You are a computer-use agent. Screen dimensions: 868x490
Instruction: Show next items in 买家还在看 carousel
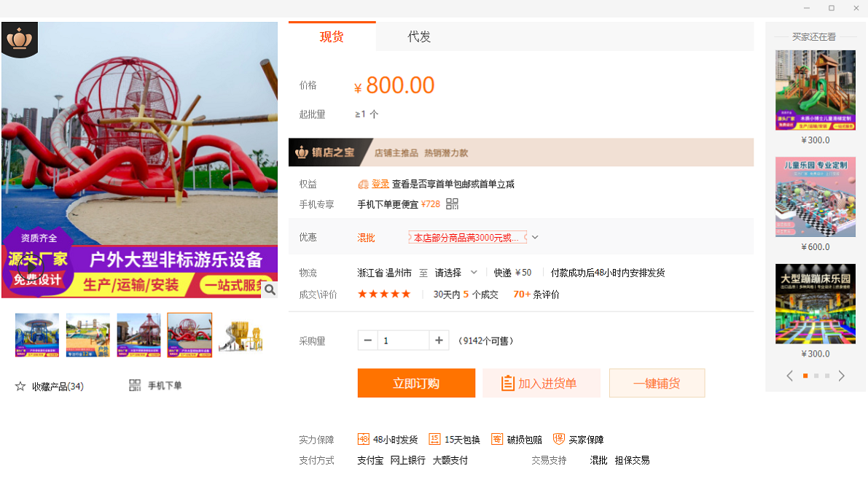(x=842, y=376)
